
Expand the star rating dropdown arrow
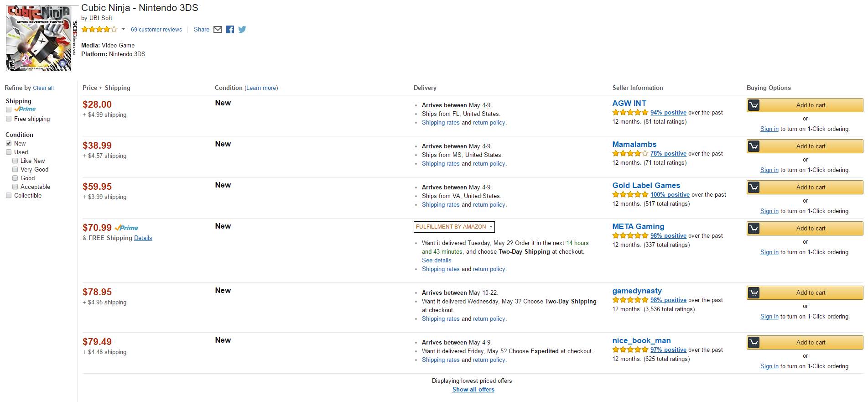123,30
